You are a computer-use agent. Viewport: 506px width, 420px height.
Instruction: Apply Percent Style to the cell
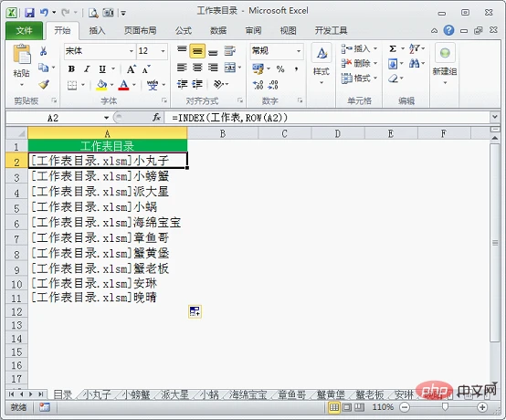click(280, 69)
